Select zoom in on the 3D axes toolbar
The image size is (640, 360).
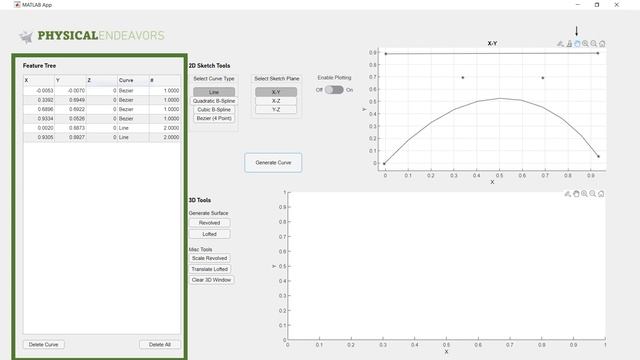(x=584, y=194)
